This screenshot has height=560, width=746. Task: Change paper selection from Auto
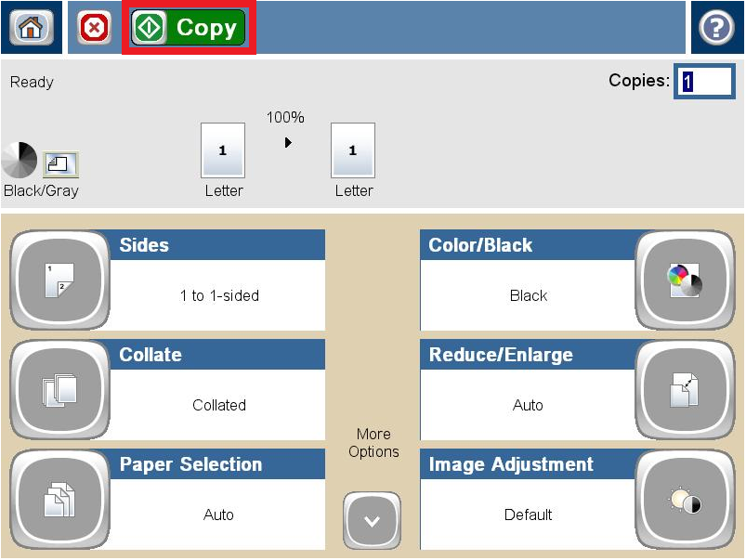point(218,514)
